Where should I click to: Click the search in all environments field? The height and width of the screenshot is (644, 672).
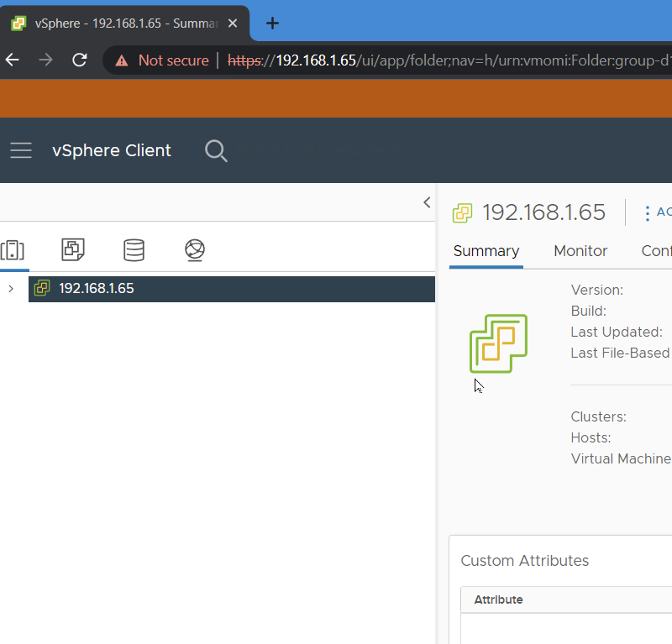point(320,150)
